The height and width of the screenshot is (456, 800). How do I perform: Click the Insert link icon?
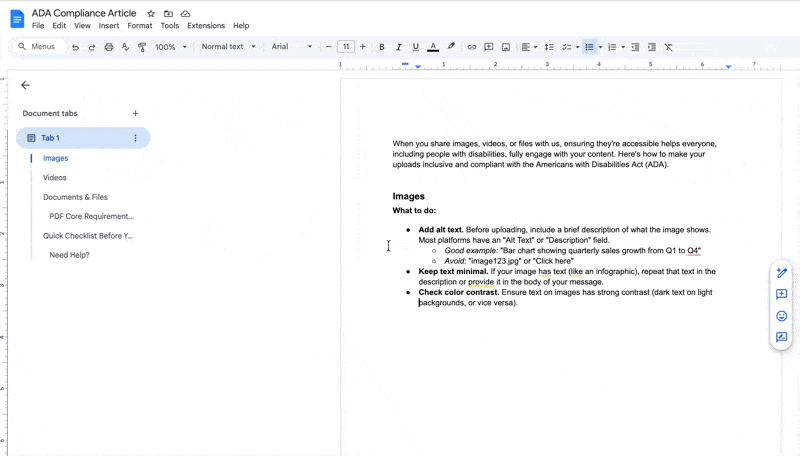point(472,47)
